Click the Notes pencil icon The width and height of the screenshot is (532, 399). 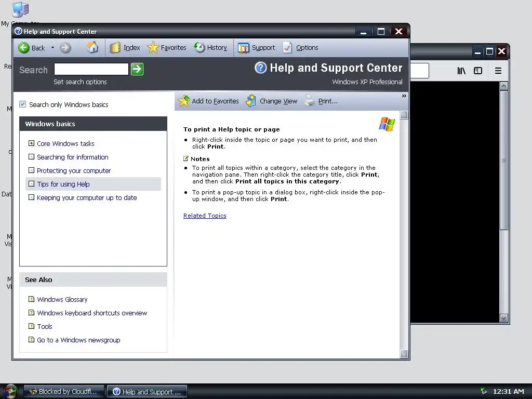pos(186,158)
